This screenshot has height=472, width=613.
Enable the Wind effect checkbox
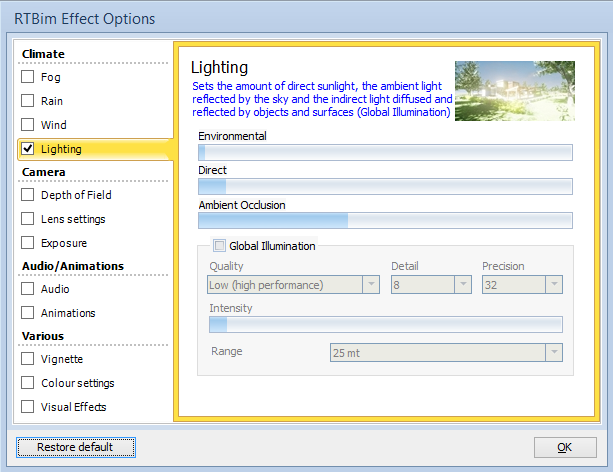(x=27, y=124)
